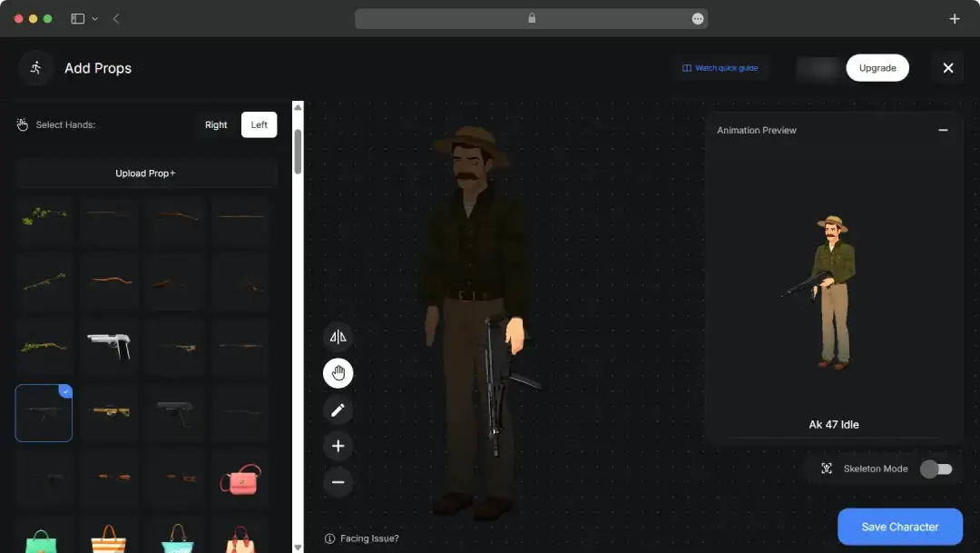Click the props list scrollbar thumb
The width and height of the screenshot is (980, 553).
click(298, 152)
